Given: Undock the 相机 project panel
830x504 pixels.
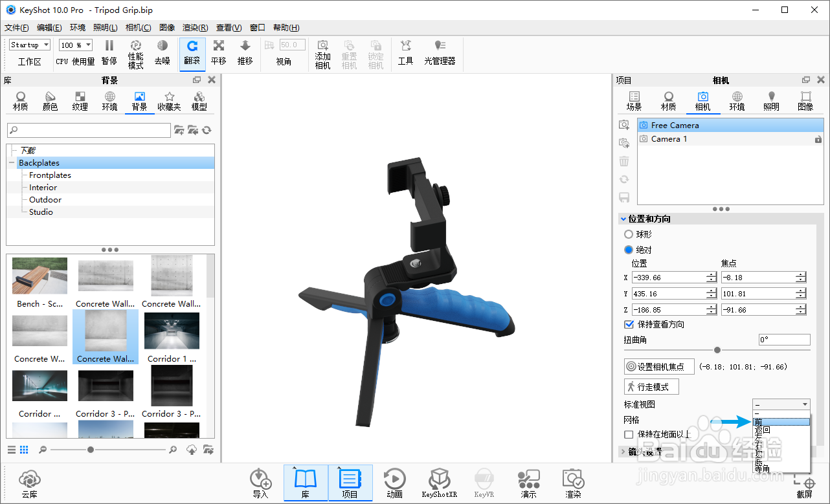Looking at the screenshot, I should [x=806, y=80].
